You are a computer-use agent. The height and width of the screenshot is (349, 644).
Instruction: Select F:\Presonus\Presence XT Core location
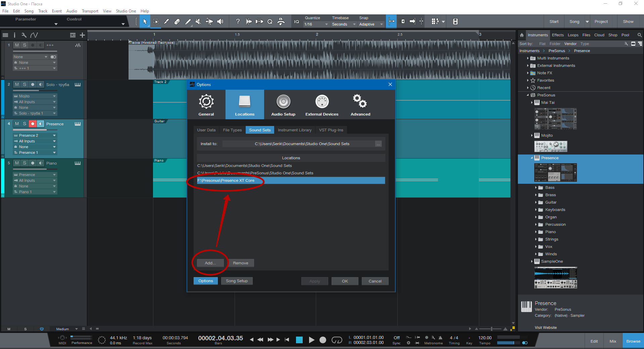(x=291, y=180)
